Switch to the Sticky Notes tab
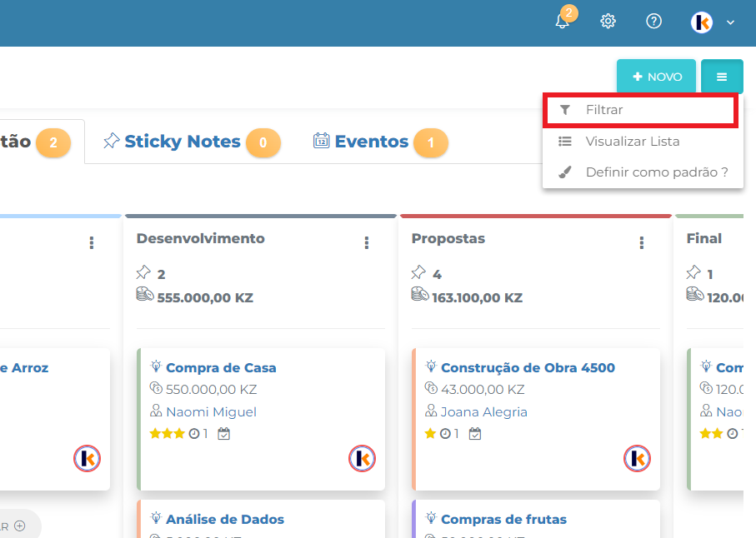The height and width of the screenshot is (538, 756). click(192, 142)
